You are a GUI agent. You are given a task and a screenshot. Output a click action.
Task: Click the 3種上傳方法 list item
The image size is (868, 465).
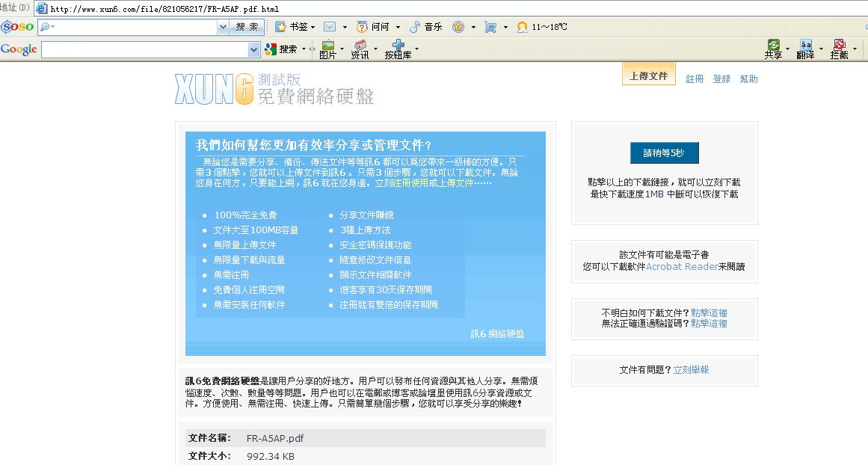pos(366,230)
